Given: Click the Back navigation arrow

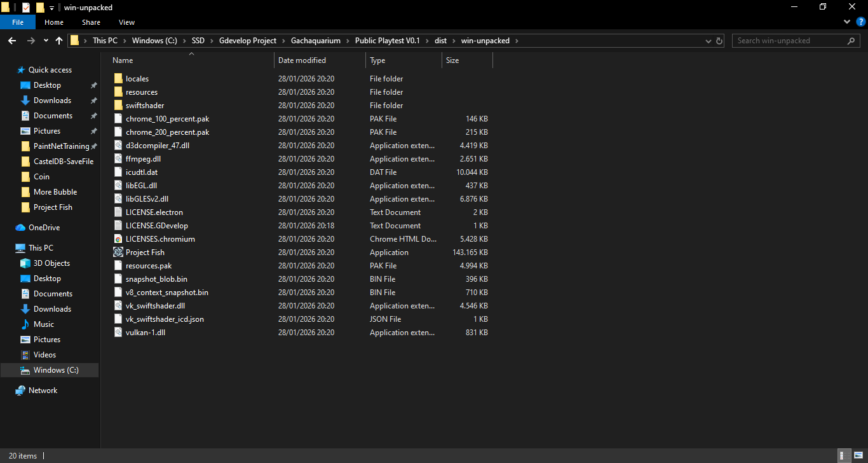Looking at the screenshot, I should [x=12, y=41].
